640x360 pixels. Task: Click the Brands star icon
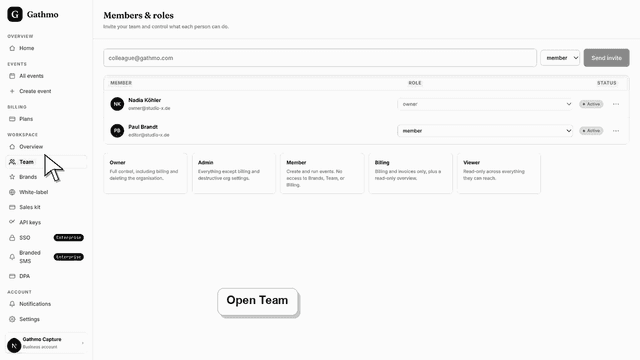12,177
